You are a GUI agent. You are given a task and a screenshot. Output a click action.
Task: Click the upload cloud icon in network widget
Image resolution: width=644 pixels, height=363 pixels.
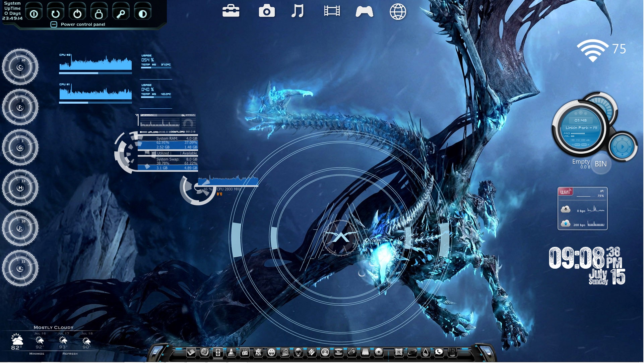566,223
